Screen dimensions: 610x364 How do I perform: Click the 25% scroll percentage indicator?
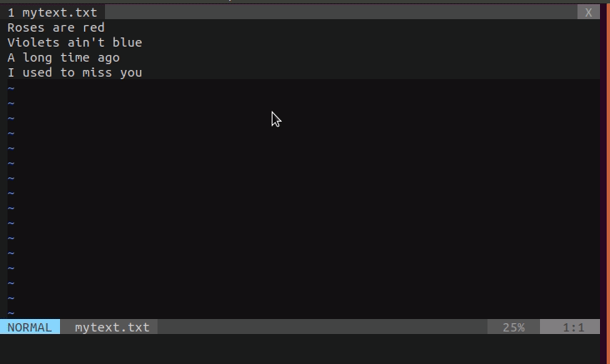(513, 327)
